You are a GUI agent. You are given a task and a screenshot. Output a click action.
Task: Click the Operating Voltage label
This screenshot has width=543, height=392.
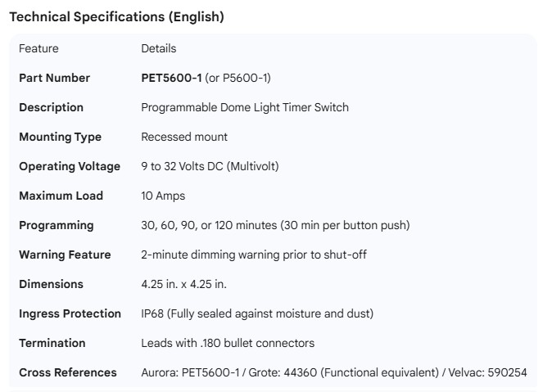coord(70,166)
